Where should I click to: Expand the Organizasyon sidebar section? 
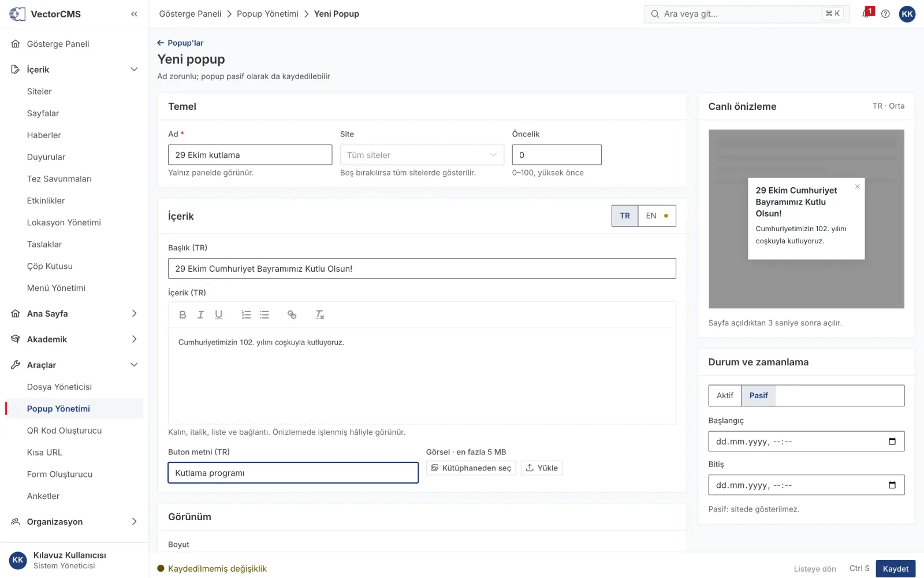click(74, 521)
